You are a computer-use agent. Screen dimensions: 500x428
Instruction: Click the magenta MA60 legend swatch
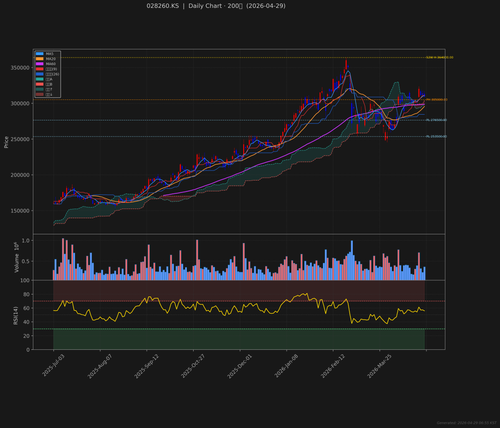pos(40,64)
